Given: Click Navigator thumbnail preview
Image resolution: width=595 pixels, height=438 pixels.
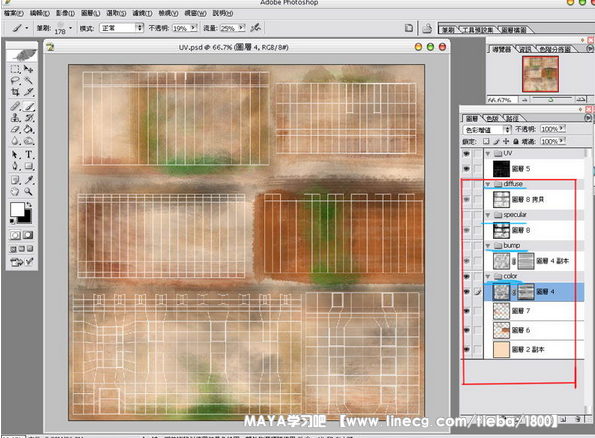Looking at the screenshot, I should [x=540, y=74].
